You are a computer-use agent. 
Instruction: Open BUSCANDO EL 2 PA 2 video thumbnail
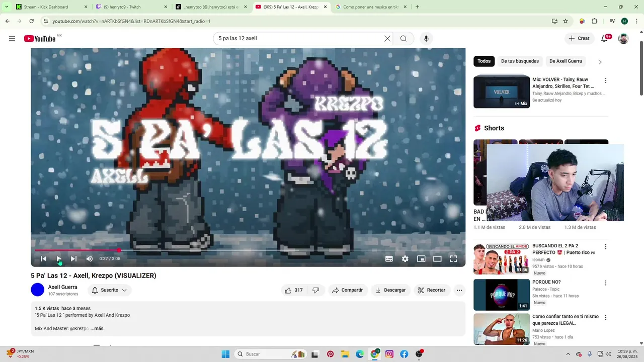click(502, 259)
